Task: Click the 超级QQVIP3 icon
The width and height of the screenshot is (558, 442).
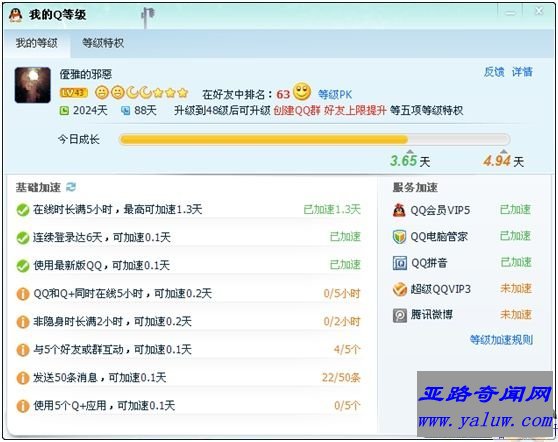Action: click(400, 289)
